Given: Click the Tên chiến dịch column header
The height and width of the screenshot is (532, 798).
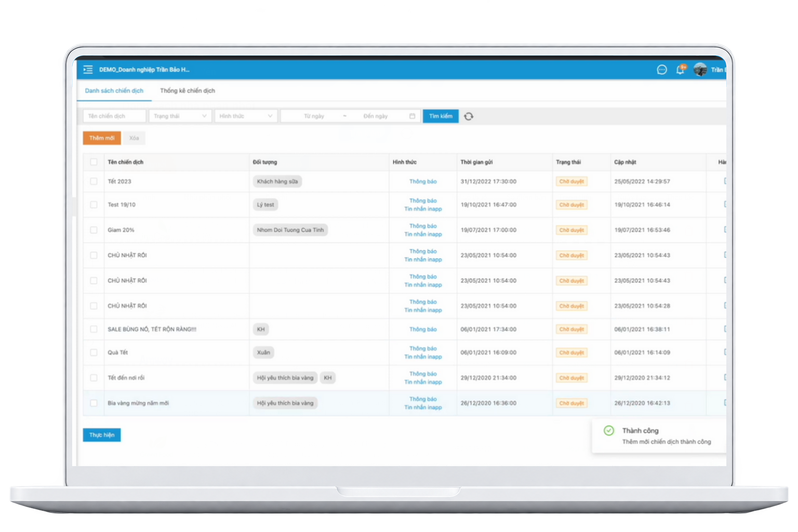Looking at the screenshot, I should [x=125, y=162].
